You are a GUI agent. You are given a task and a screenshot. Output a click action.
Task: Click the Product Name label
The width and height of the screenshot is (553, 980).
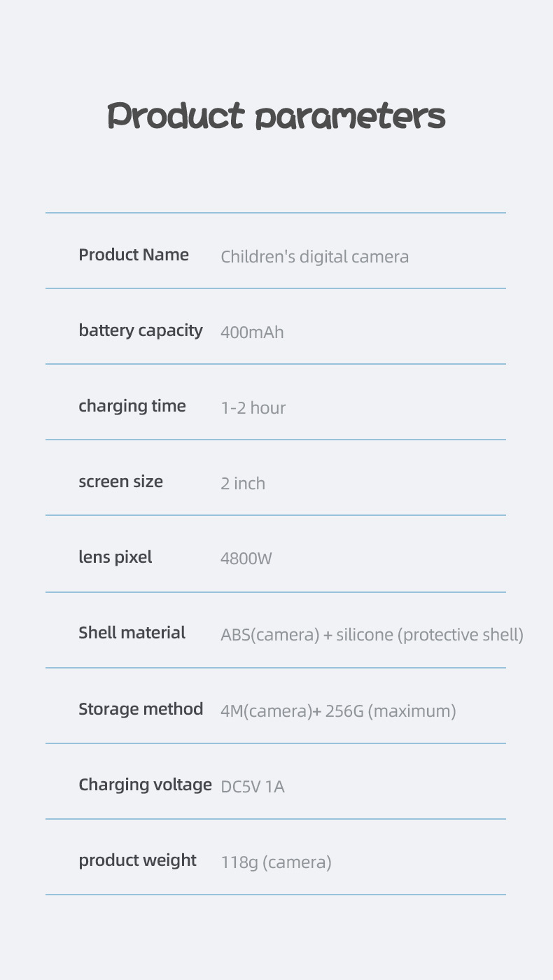coord(134,255)
